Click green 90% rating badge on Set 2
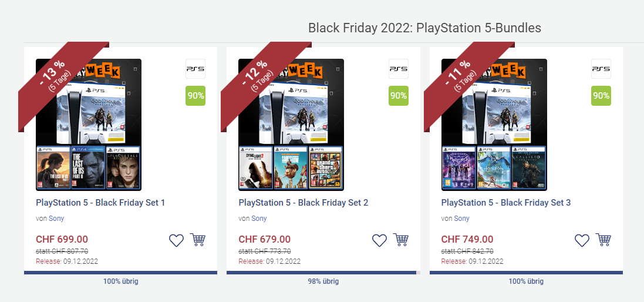Image resolution: width=644 pixels, height=302 pixels. [x=399, y=96]
